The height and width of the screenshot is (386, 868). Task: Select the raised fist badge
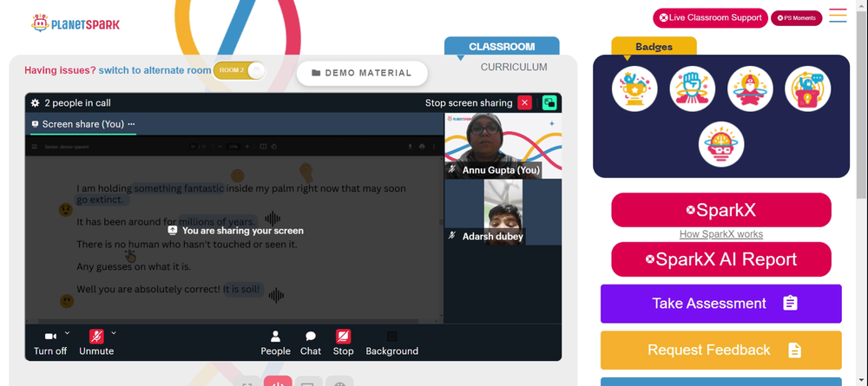point(692,88)
